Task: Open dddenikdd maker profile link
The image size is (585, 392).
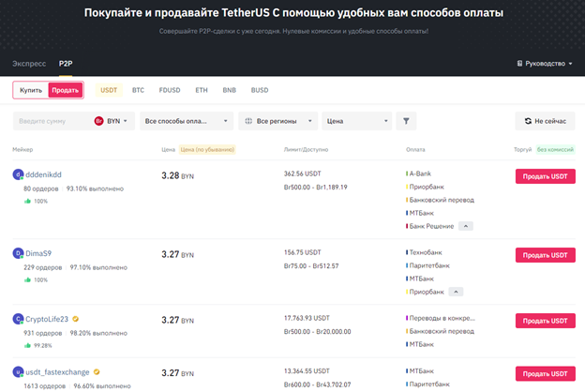Action: (43, 174)
